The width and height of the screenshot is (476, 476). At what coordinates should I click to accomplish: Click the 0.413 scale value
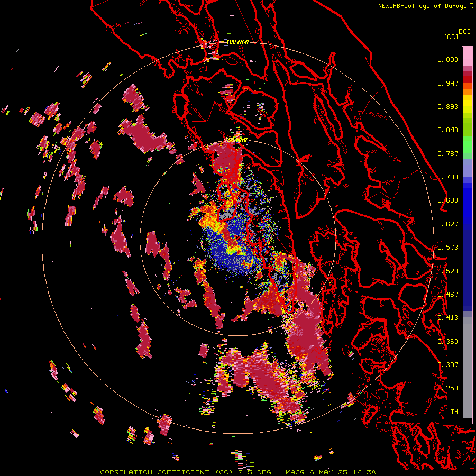[448, 318]
